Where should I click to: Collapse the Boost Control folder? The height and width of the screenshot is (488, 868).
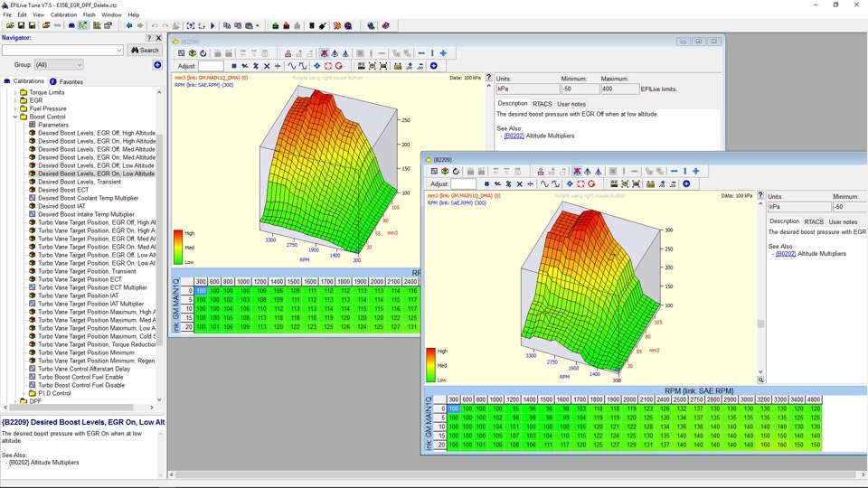(15, 117)
